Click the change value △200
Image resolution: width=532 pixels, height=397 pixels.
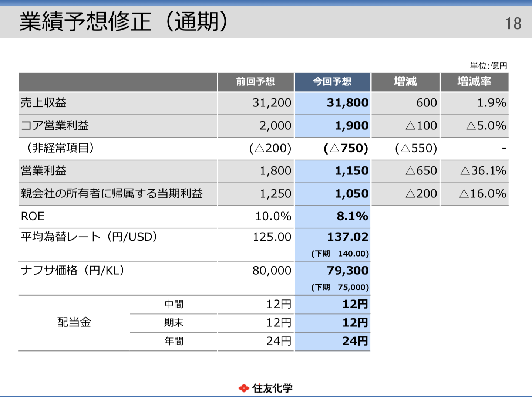(421, 194)
